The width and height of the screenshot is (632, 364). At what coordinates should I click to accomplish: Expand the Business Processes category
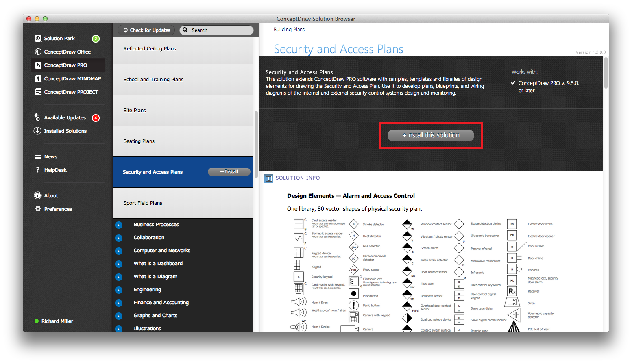pos(119,225)
